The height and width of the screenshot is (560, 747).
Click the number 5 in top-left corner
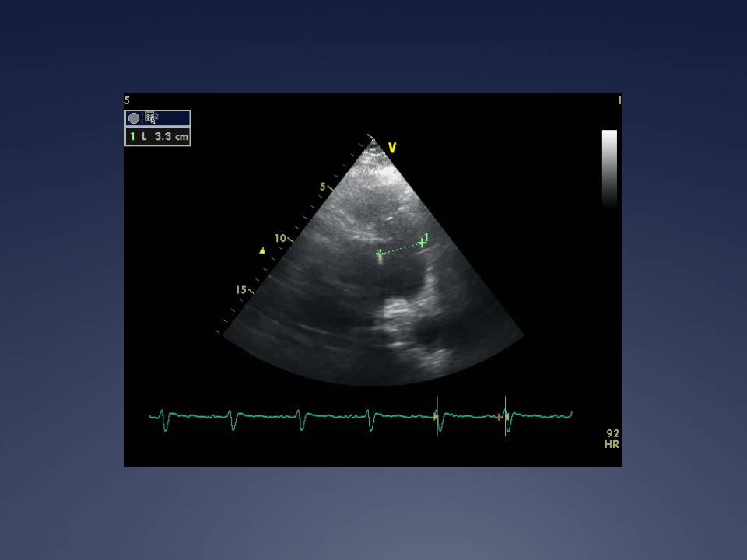[127, 100]
